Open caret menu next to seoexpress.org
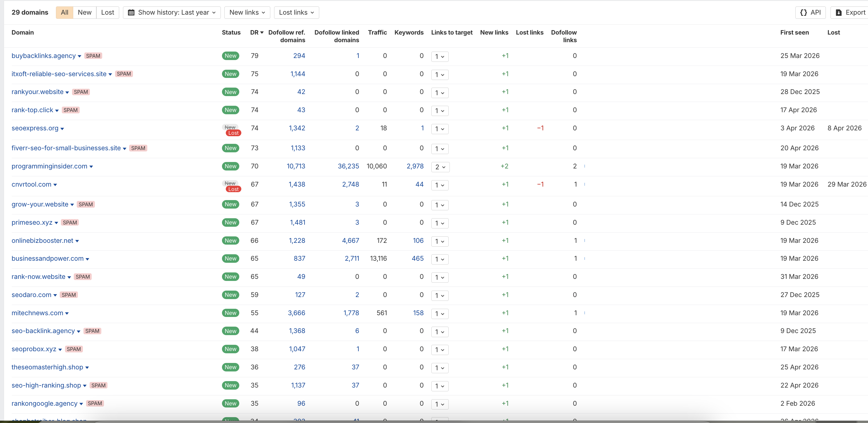The height and width of the screenshot is (423, 868). (x=62, y=129)
